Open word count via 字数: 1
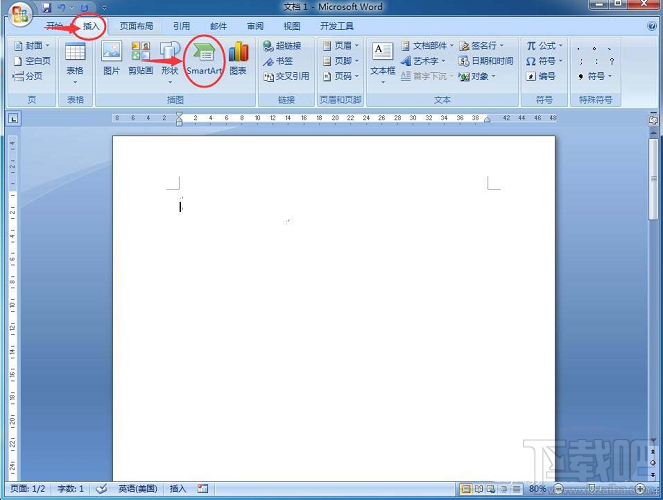The image size is (663, 500). tap(71, 489)
